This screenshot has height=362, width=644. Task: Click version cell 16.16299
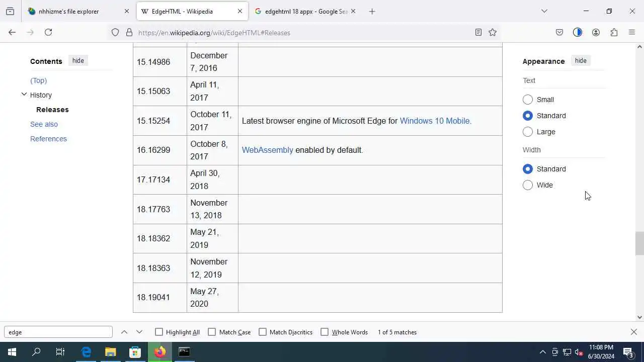tap(160, 150)
